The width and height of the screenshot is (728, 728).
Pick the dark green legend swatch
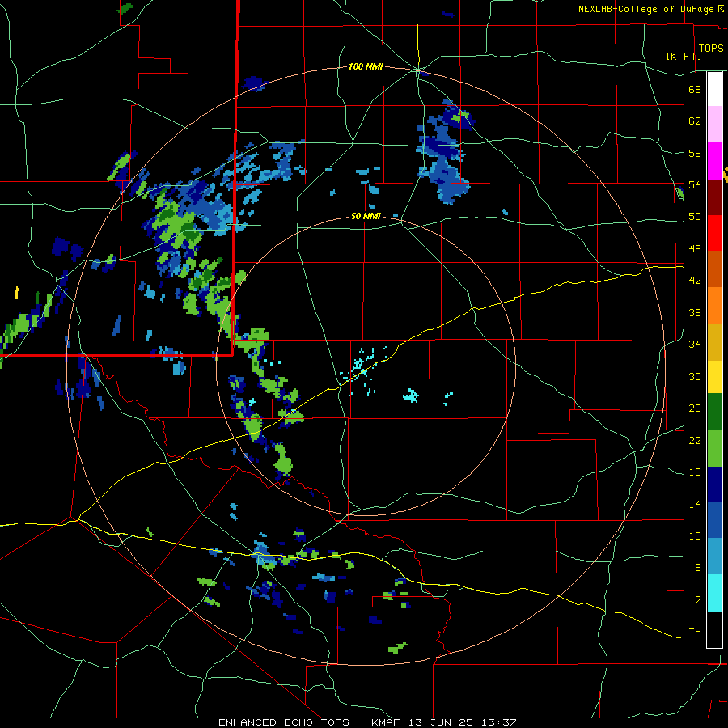click(x=714, y=412)
